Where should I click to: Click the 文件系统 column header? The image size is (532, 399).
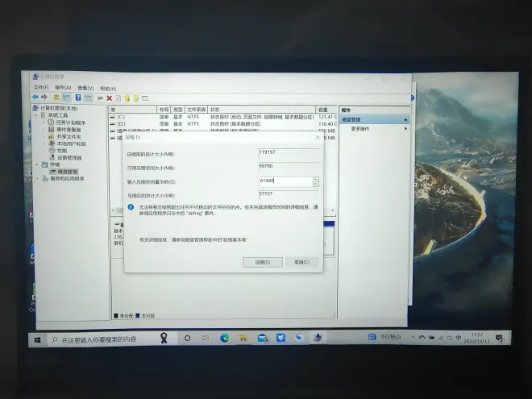click(196, 110)
